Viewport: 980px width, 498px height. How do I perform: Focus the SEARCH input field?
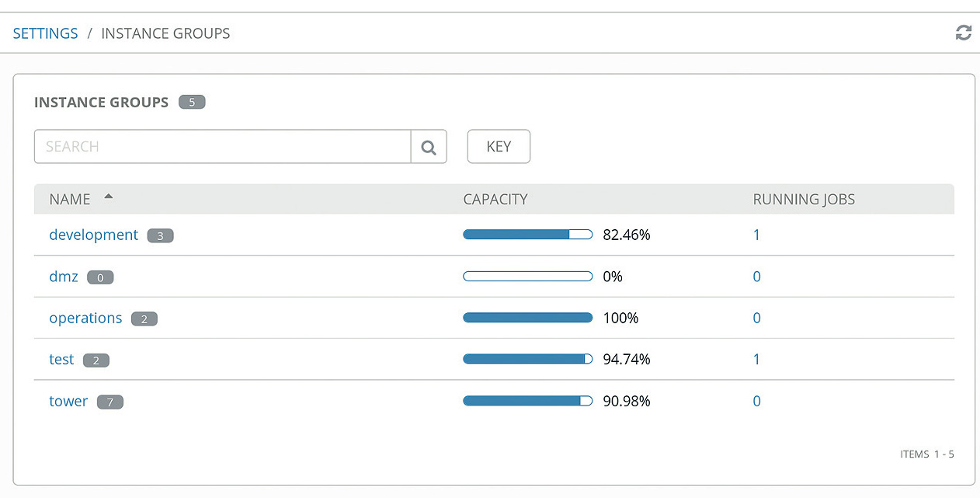coord(222,147)
